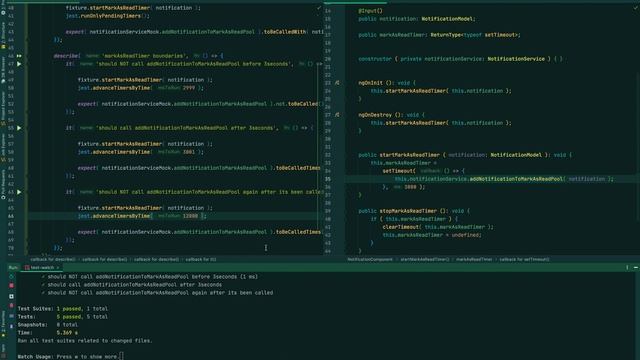Open markAsReadTimer breadcrumb

(474, 259)
